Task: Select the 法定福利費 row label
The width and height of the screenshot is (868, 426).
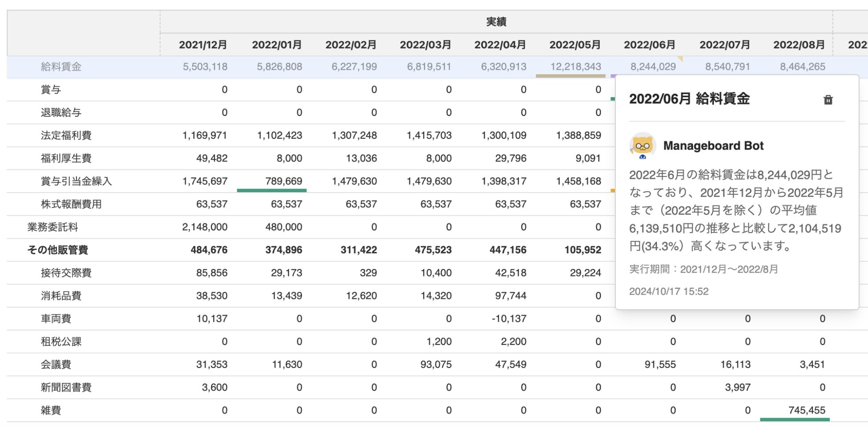Action: (66, 135)
